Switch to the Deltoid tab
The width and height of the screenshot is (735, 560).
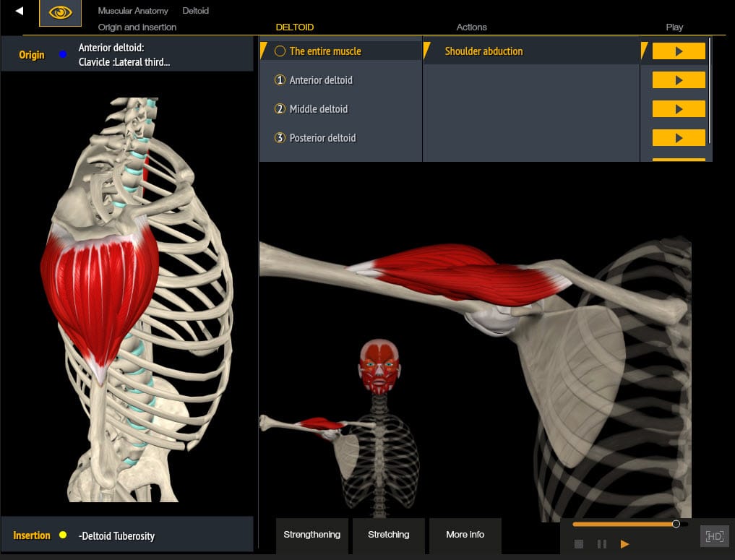click(195, 11)
